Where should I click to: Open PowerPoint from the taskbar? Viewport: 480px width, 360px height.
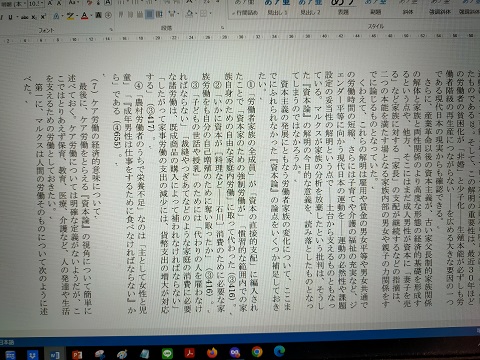(x=77, y=354)
